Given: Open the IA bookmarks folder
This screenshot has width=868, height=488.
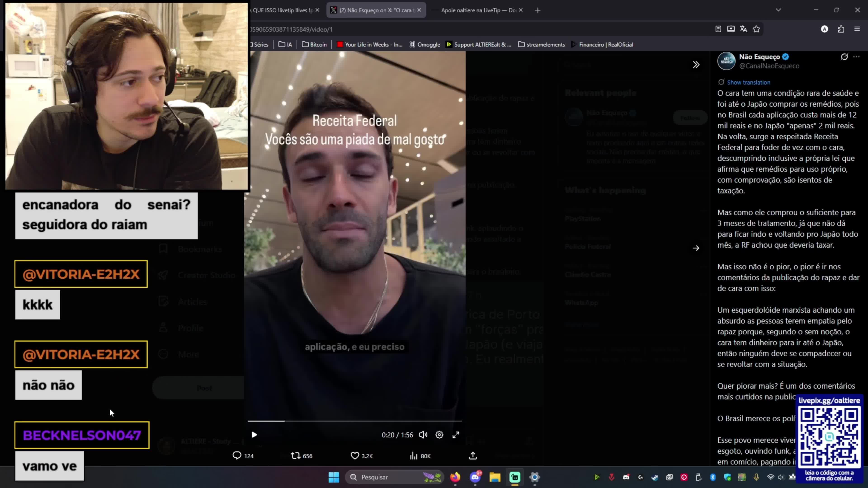Looking at the screenshot, I should click(x=285, y=45).
